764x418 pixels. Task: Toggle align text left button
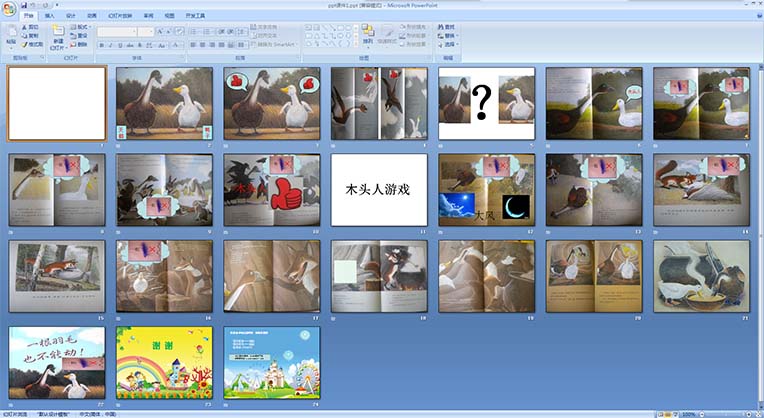click(193, 45)
